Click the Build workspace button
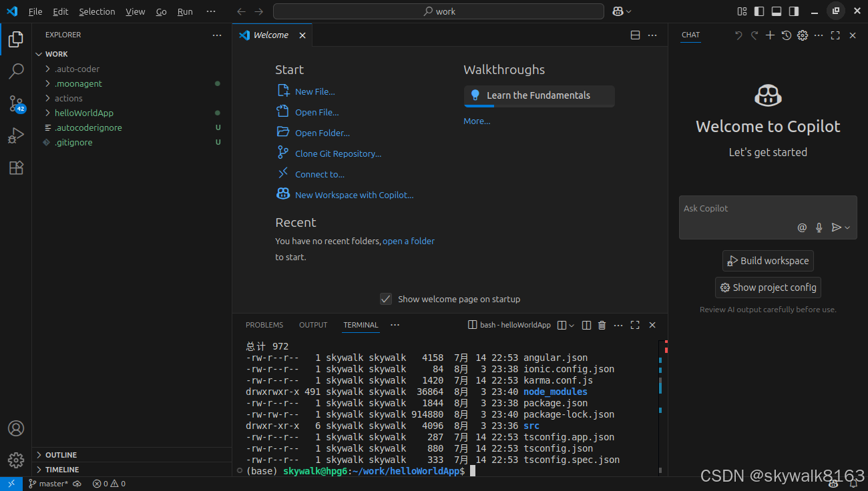The height and width of the screenshot is (491, 868). [x=768, y=261]
